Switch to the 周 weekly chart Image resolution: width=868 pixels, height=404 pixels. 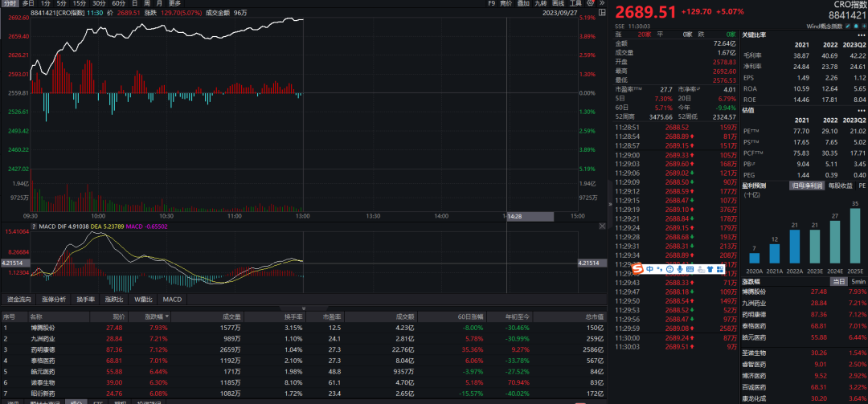click(147, 3)
